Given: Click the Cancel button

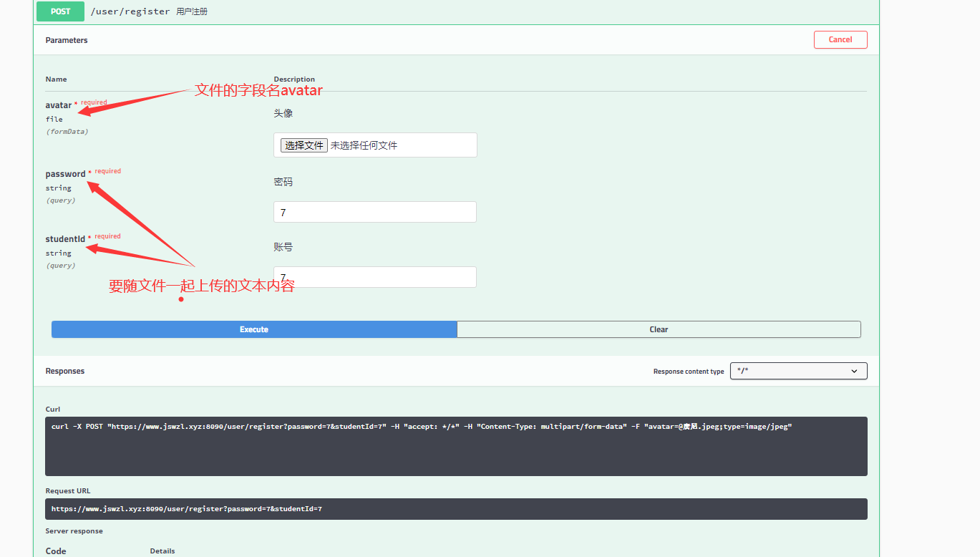Looking at the screenshot, I should tap(840, 40).
